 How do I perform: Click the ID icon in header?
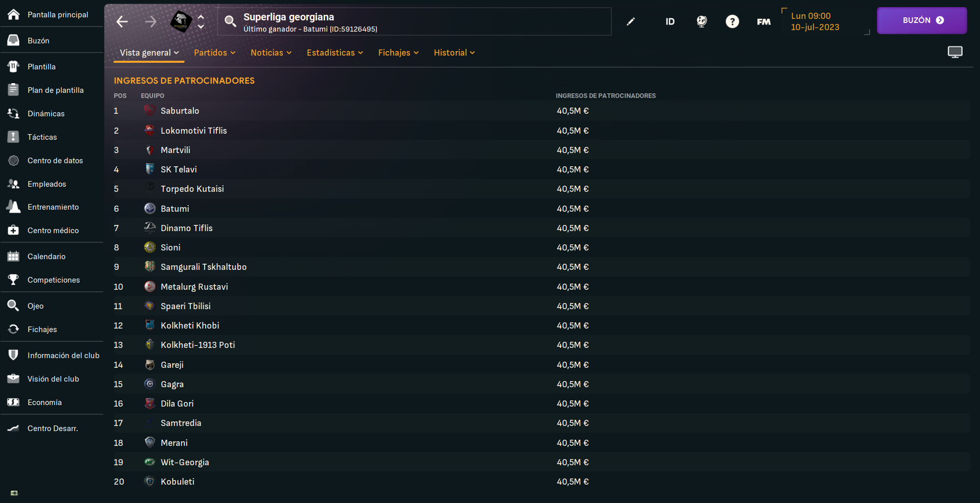(x=670, y=21)
